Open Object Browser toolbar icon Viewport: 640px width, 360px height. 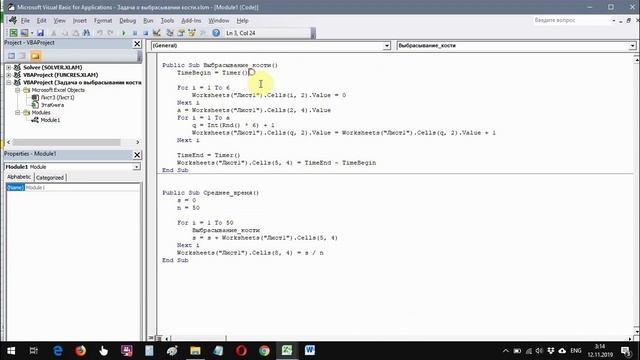tap(192, 33)
